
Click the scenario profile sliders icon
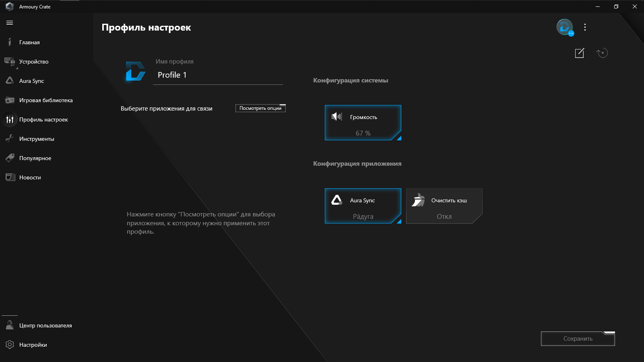[x=10, y=119]
